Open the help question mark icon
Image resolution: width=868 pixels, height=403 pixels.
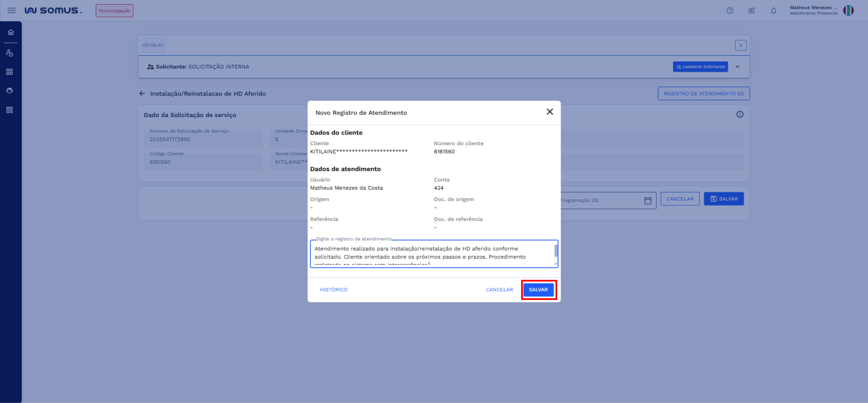click(x=730, y=10)
